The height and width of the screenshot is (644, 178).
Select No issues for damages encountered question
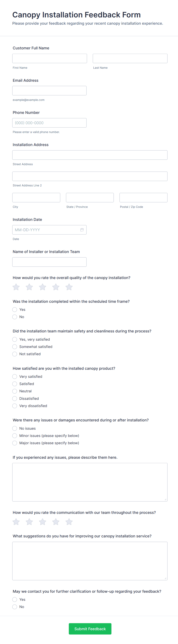pos(15,428)
